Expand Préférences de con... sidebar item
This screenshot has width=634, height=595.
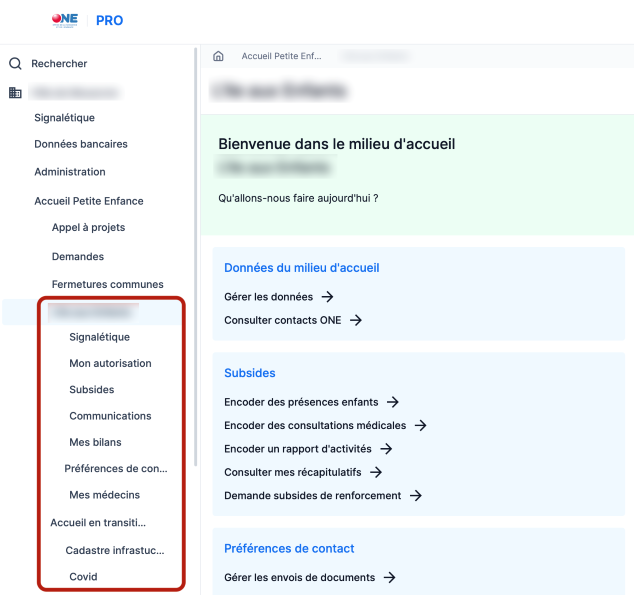pyautogui.click(x=115, y=468)
